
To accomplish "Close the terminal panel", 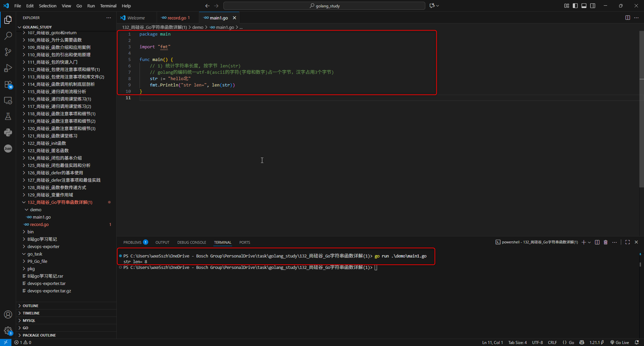I will point(636,242).
